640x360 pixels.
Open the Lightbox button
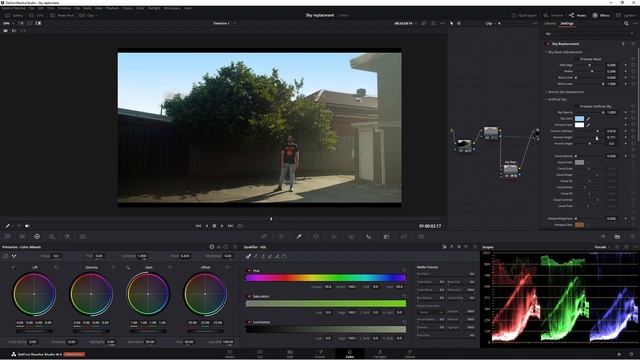coord(626,16)
